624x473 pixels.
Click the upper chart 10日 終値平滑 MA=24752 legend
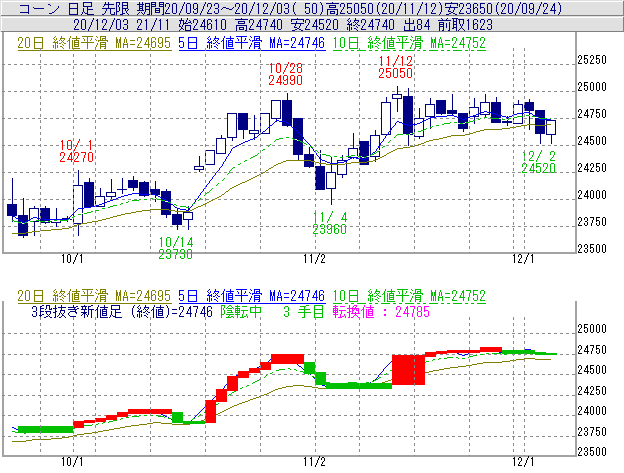tap(409, 43)
